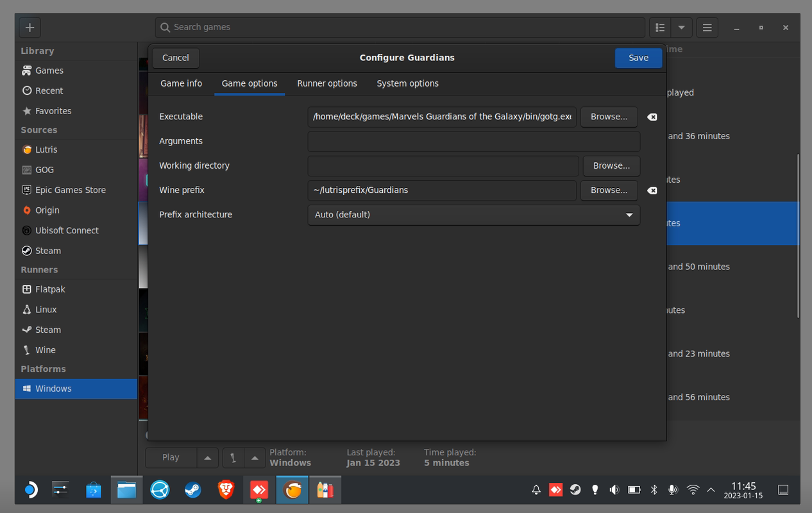Open Bluetooth settings in tray
The image size is (812, 513).
tap(654, 490)
